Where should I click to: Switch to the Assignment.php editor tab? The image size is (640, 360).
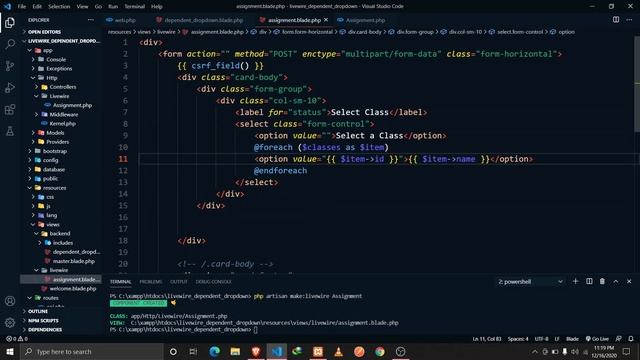pyautogui.click(x=361, y=20)
